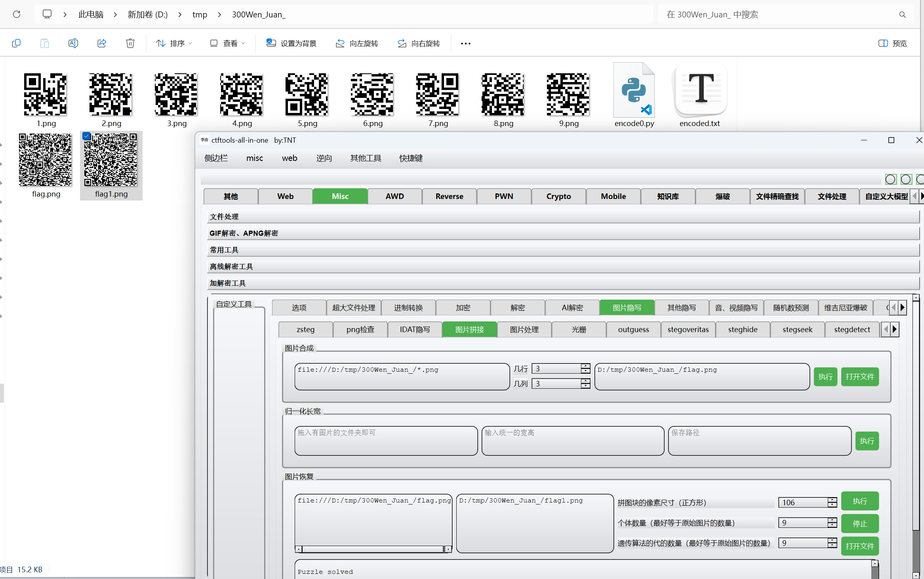
Task: Select the encode0.py Python file icon
Action: tap(634, 90)
